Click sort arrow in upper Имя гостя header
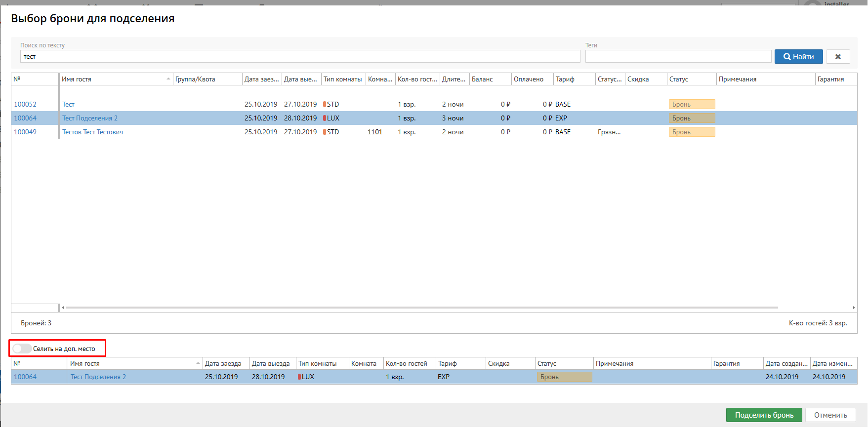 click(x=168, y=79)
